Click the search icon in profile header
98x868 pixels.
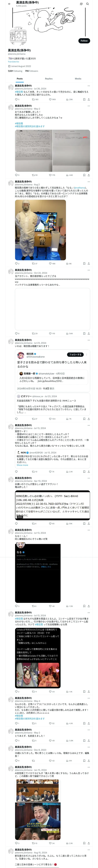coord(88,4)
